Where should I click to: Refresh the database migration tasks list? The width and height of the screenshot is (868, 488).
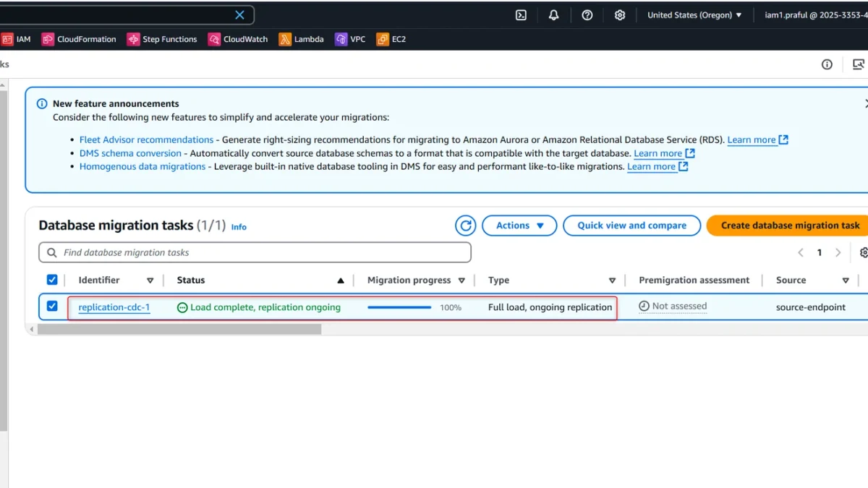click(x=466, y=226)
